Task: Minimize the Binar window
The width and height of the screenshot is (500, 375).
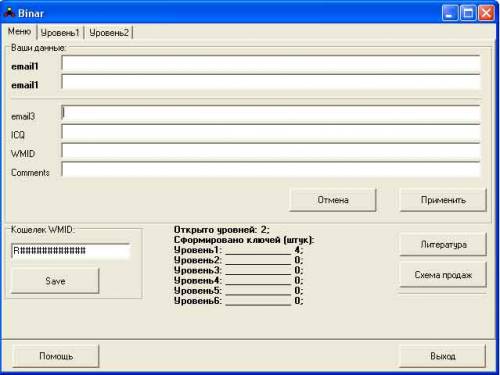Action: tap(450, 13)
